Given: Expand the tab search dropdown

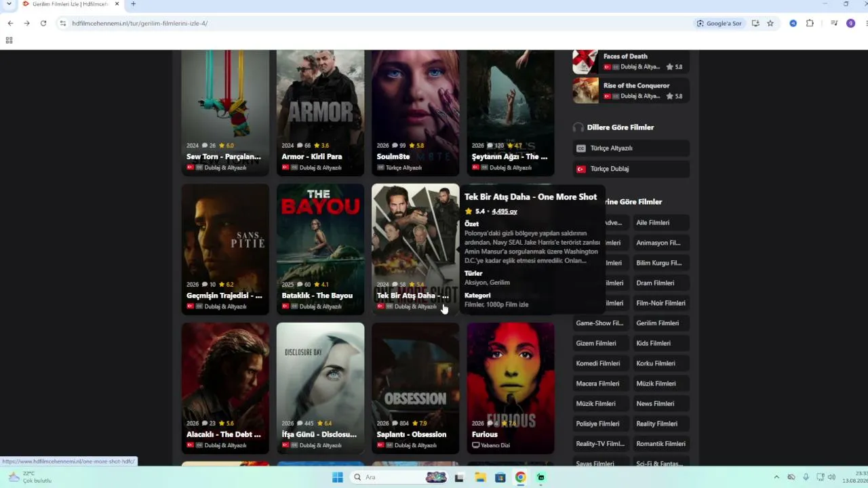Looking at the screenshot, I should coord(9,4).
